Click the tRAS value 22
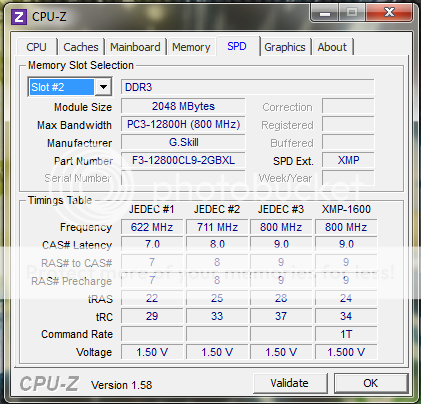This screenshot has height=404, width=421. coord(152,298)
